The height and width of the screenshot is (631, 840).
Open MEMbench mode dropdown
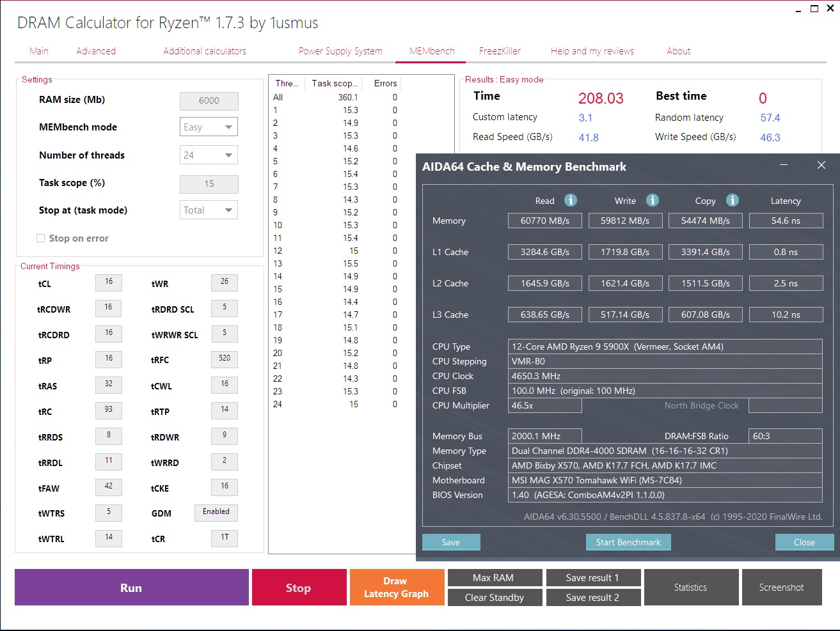click(209, 127)
